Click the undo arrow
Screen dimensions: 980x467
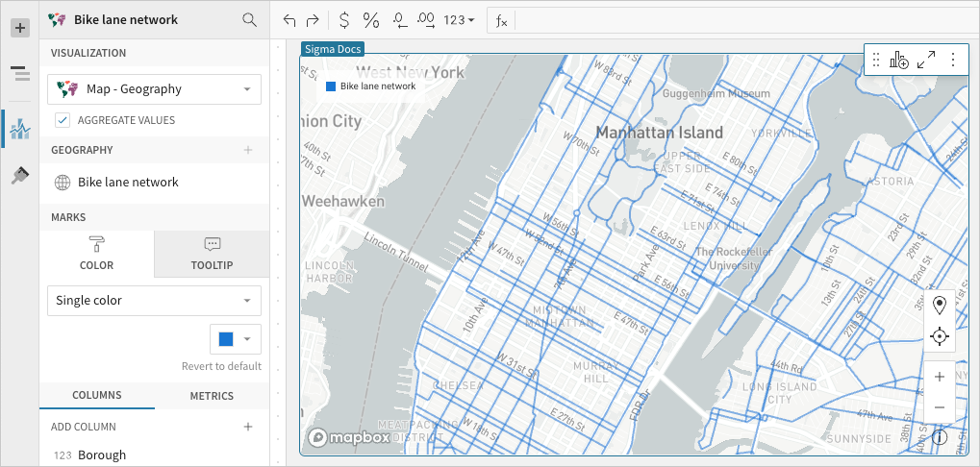289,20
